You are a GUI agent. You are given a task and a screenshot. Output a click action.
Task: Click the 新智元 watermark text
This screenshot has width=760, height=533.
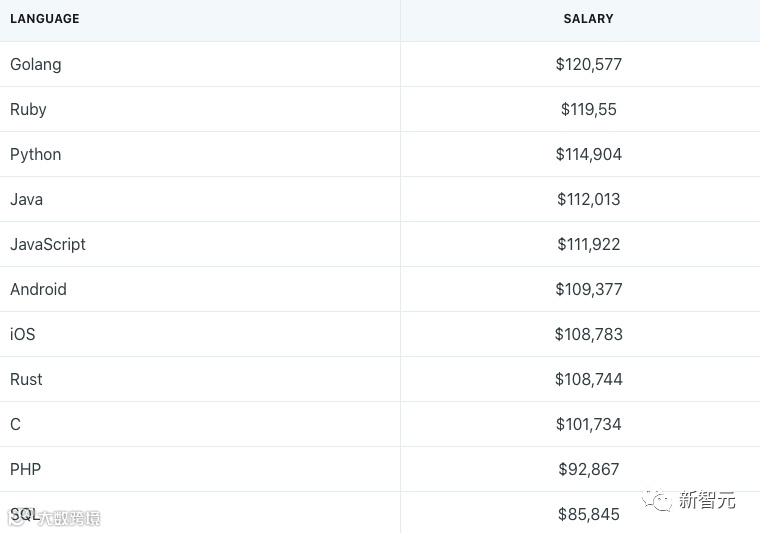pyautogui.click(x=707, y=500)
